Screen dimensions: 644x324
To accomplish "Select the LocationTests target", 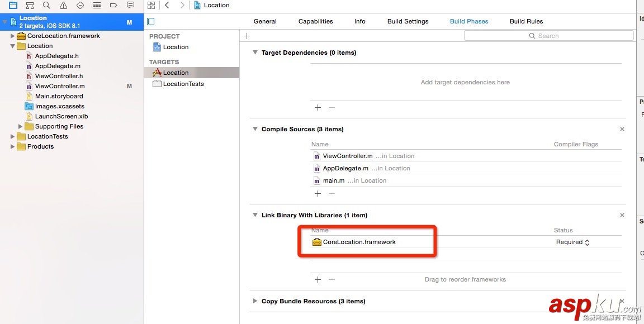I will tap(183, 84).
